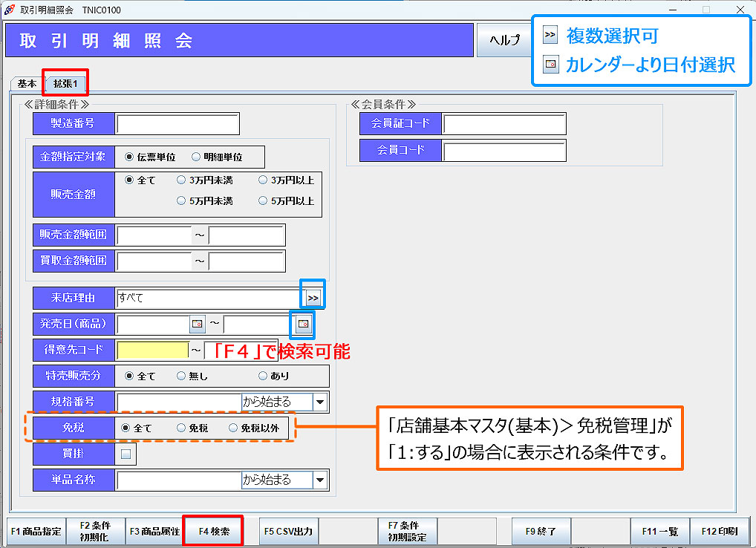Viewport: 756px width, 548px height.
Task: Open calendar for 発売日 start date
Action: [198, 324]
